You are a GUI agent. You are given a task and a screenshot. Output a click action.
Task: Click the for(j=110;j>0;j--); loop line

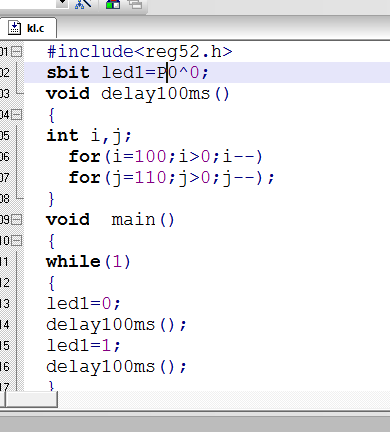(171, 178)
